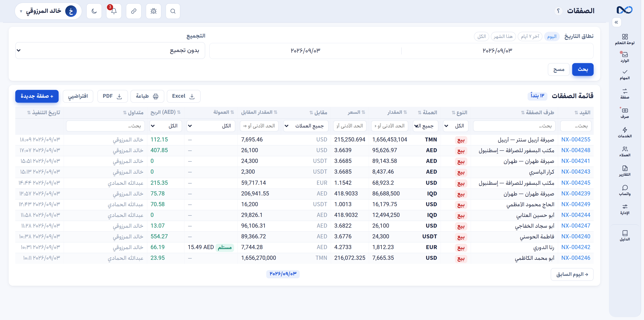
Task: Open لوحة التحكم dashboard in sidebar
Action: [625, 39]
